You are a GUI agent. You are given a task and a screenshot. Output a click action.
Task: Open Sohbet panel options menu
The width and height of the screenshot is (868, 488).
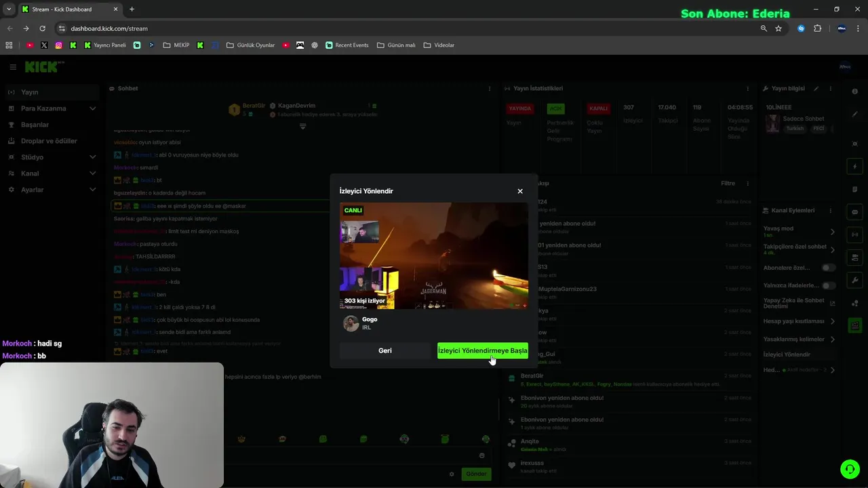(490, 89)
